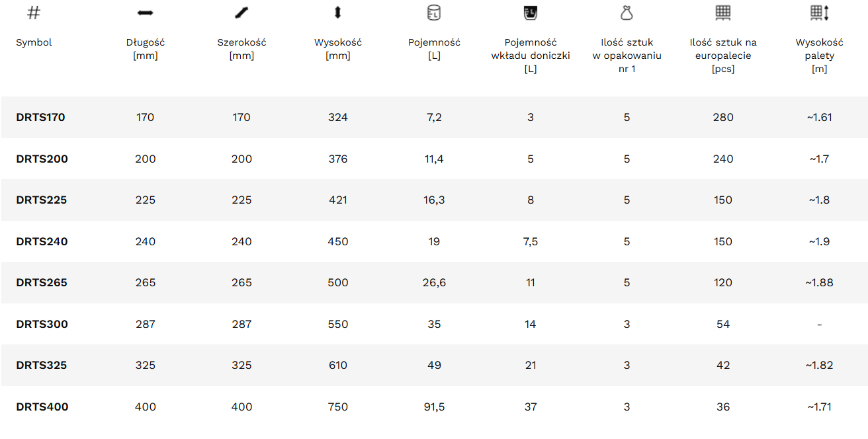Select the DRTS325 product row
The width and height of the screenshot is (868, 439).
(x=41, y=366)
